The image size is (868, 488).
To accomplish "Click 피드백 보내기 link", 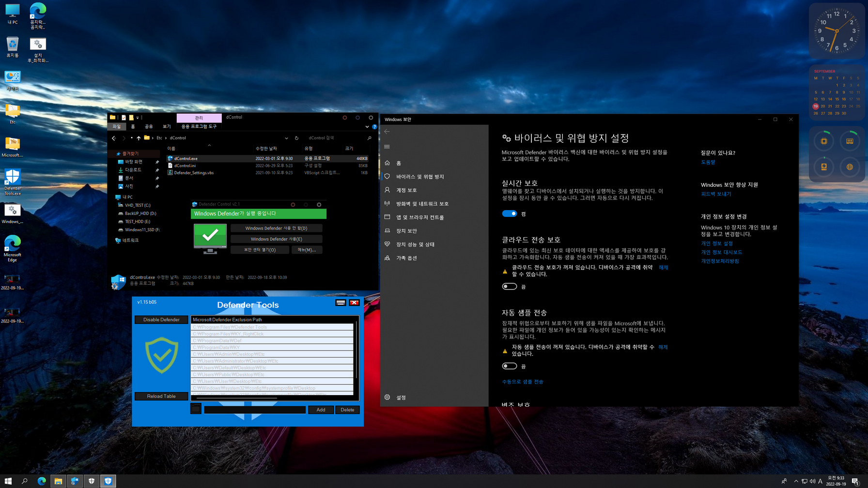I will pyautogui.click(x=716, y=194).
